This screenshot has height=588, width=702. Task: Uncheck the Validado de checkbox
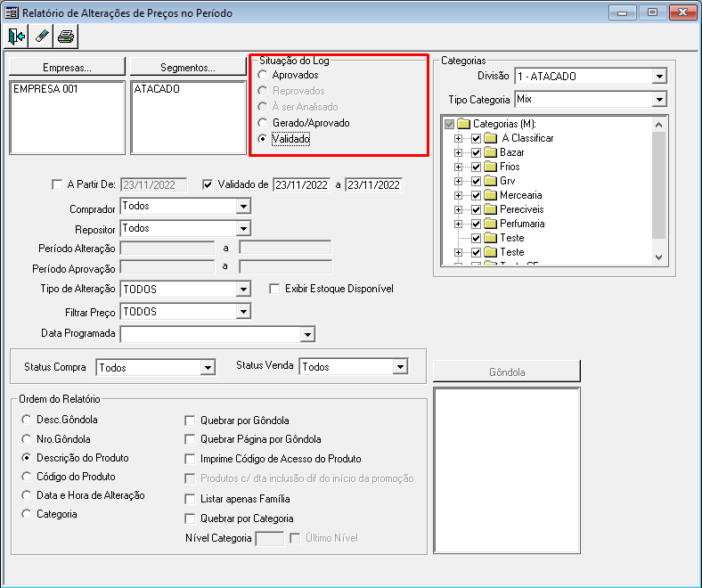208,184
